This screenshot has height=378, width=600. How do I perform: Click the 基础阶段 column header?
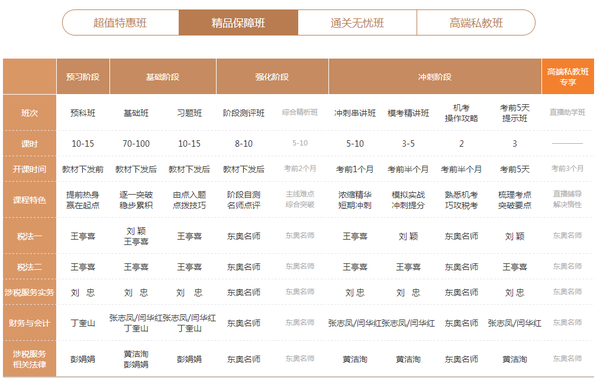163,77
